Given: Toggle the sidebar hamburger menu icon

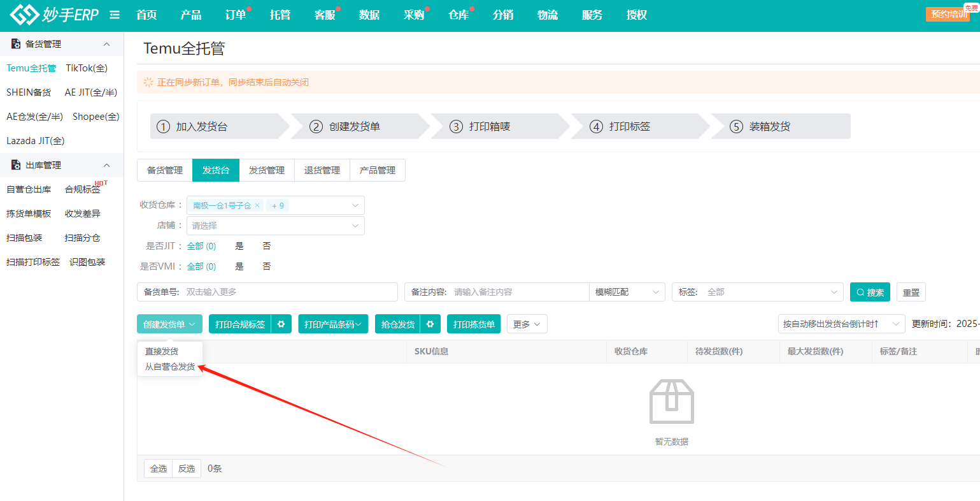Looking at the screenshot, I should tap(115, 15).
